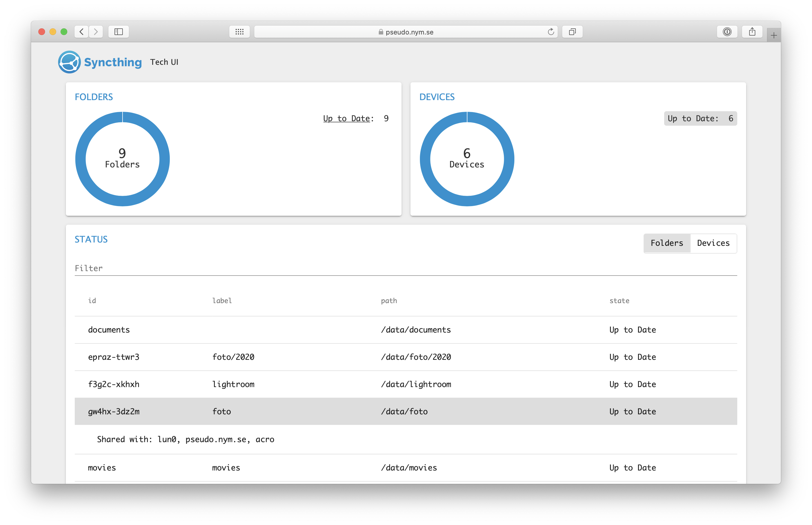Click the Filter input field

(x=405, y=268)
